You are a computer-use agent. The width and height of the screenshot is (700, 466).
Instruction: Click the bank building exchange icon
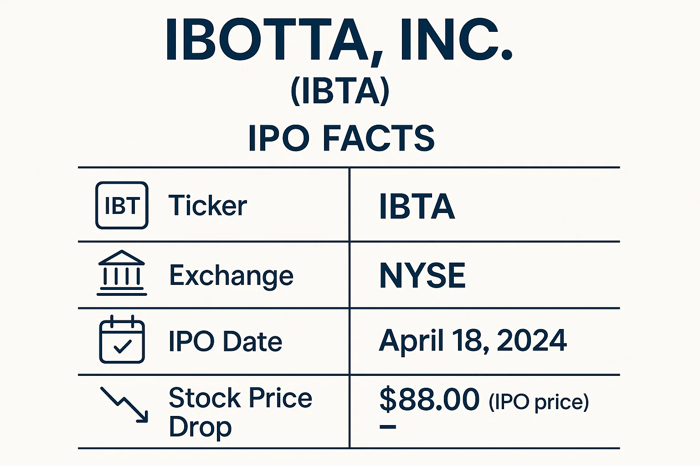coord(123,273)
